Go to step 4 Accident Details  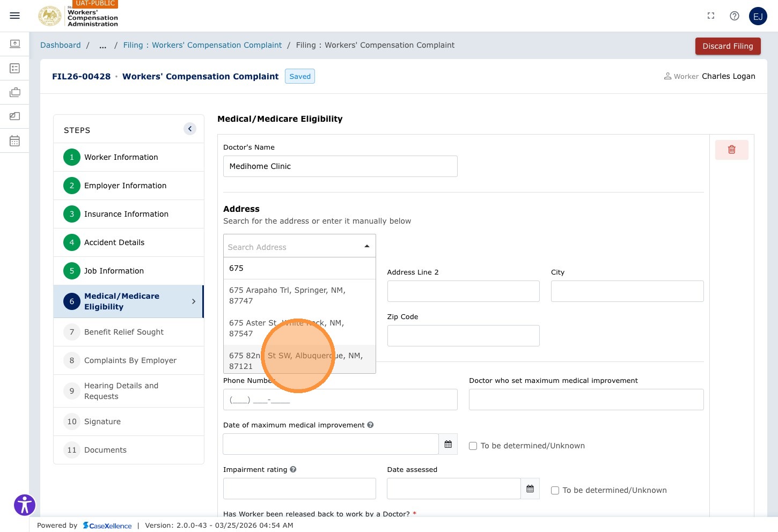129,242
